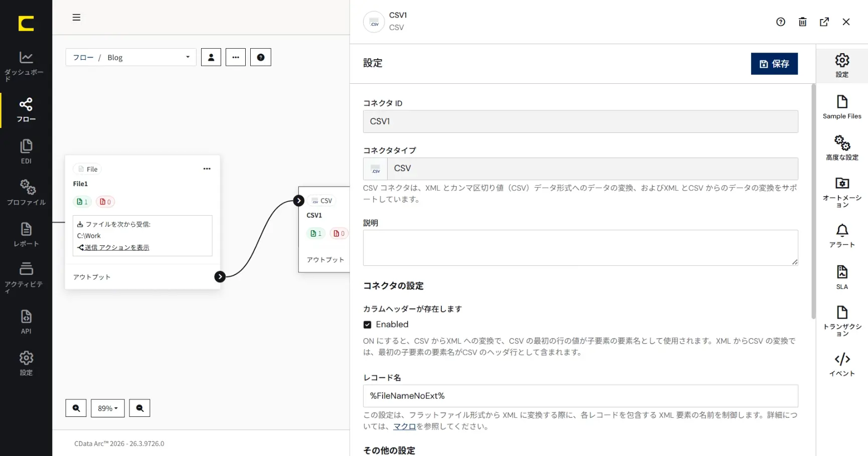This screenshot has width=868, height=456.
Task: Toggle the カラムヘッダー Enabled checkbox
Action: (368, 325)
